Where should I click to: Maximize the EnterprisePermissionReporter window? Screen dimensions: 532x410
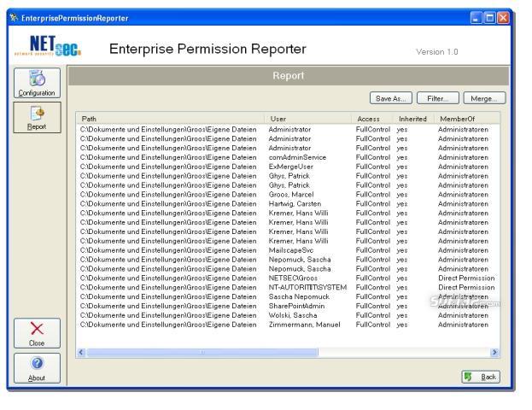click(489, 18)
